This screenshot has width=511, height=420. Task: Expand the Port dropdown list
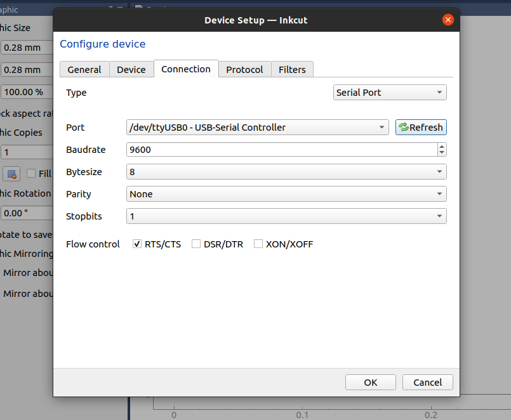click(258, 128)
